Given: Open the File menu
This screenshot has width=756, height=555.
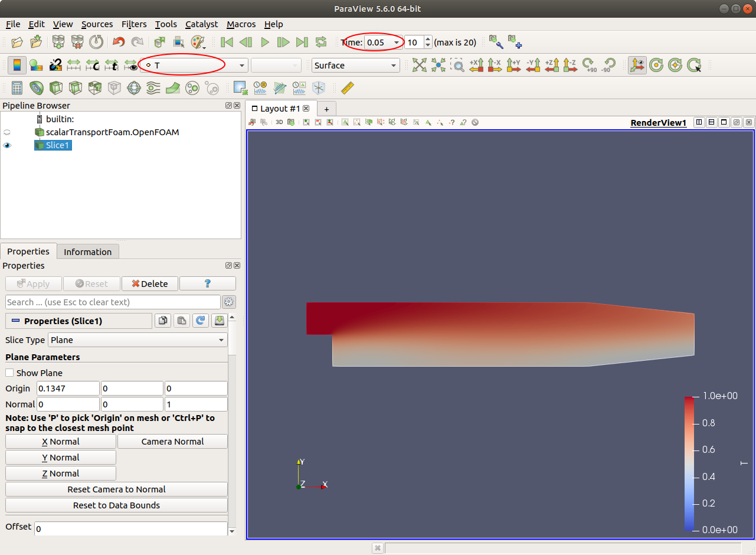Looking at the screenshot, I should [13, 24].
